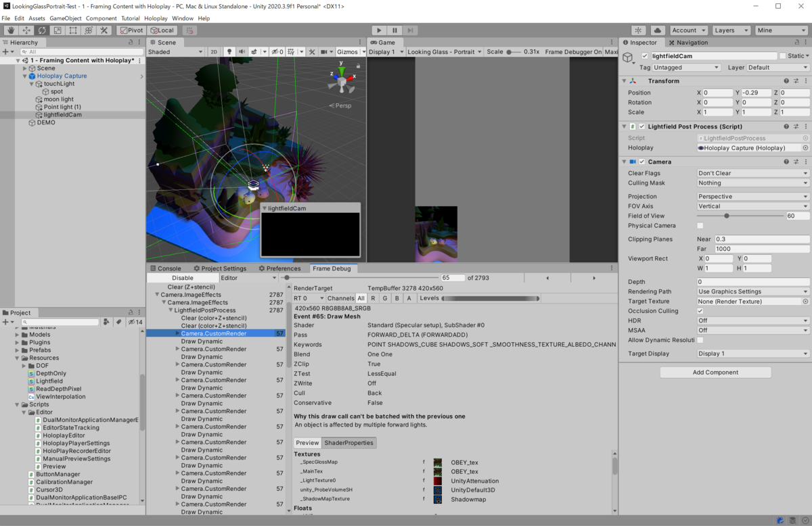Toggle lightfieldCam active checkbox
Viewport: 812px width, 526px height.
click(x=645, y=56)
